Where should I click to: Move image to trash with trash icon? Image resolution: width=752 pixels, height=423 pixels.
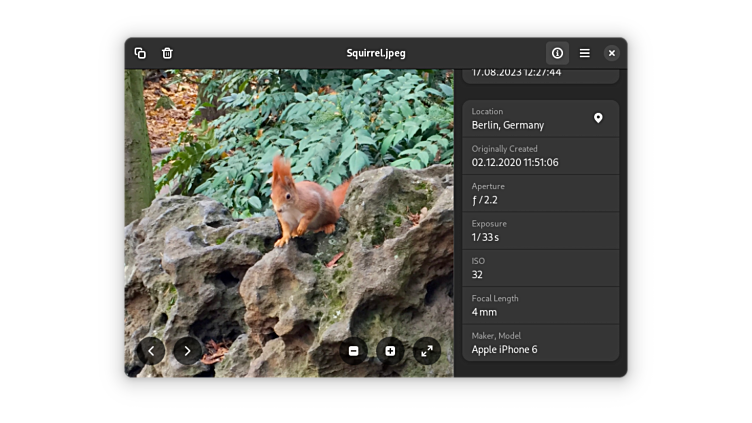(x=167, y=53)
